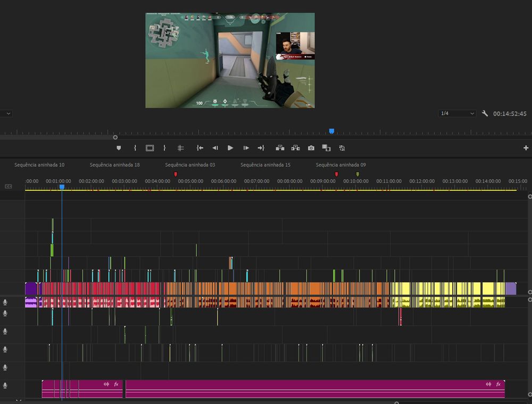Screen dimensions: 532x404
Task: Open Program Monitor settings wrench
Action: [485, 114]
